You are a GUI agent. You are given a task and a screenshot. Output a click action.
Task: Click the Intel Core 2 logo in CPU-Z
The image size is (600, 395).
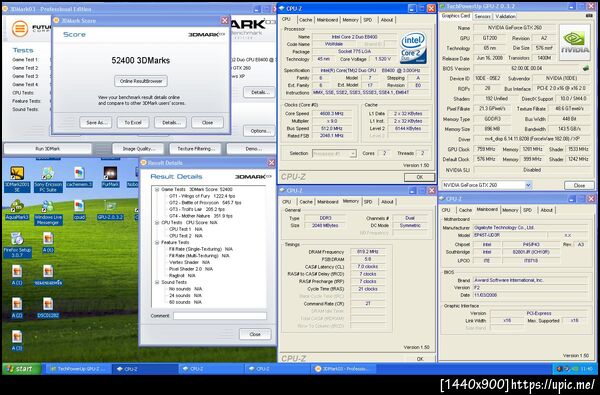pos(413,48)
